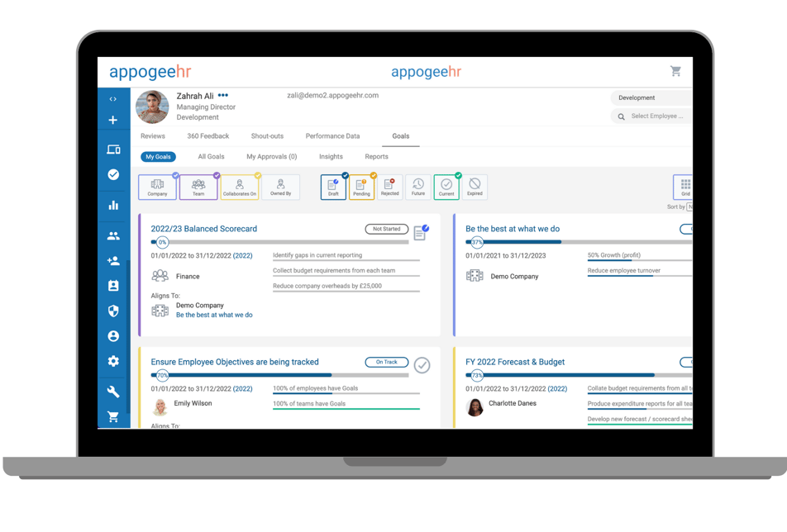Click the 70% progress marker
Image resolution: width=787 pixels, height=532 pixels.
[x=162, y=375]
